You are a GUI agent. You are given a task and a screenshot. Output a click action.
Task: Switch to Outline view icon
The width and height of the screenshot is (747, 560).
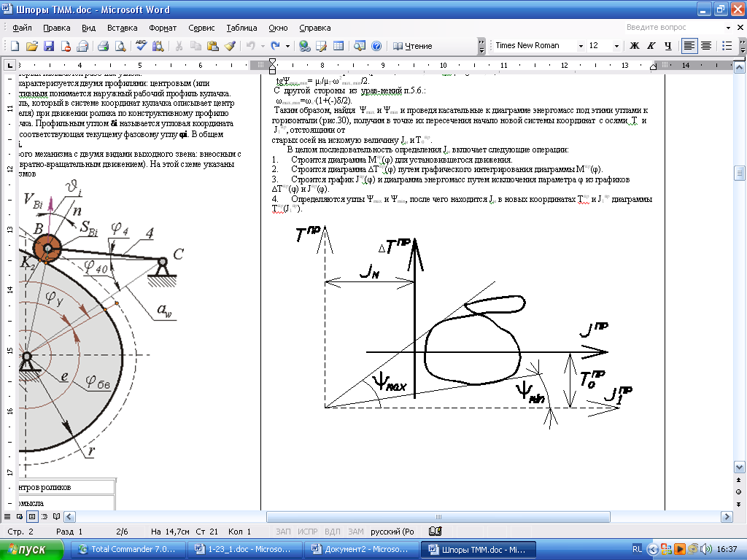[x=44, y=517]
